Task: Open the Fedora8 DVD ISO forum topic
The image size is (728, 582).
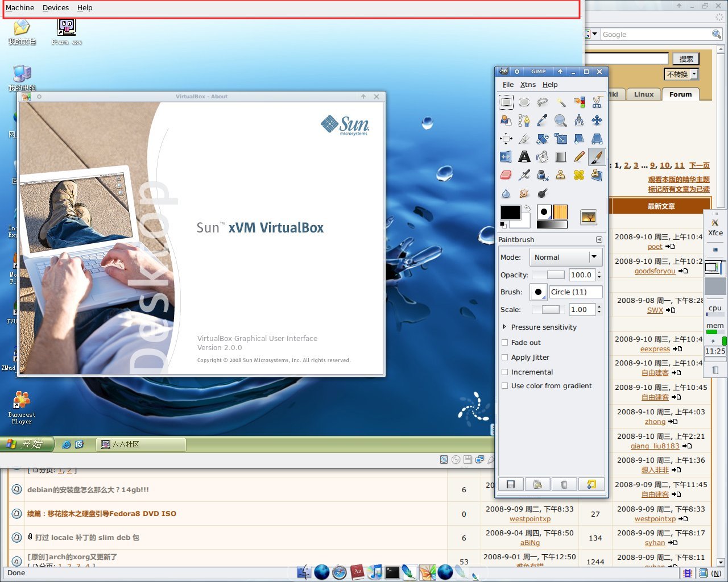Action: point(102,514)
